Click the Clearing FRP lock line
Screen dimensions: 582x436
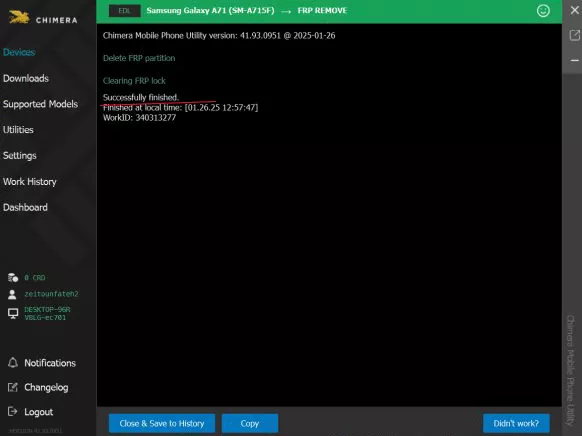134,81
